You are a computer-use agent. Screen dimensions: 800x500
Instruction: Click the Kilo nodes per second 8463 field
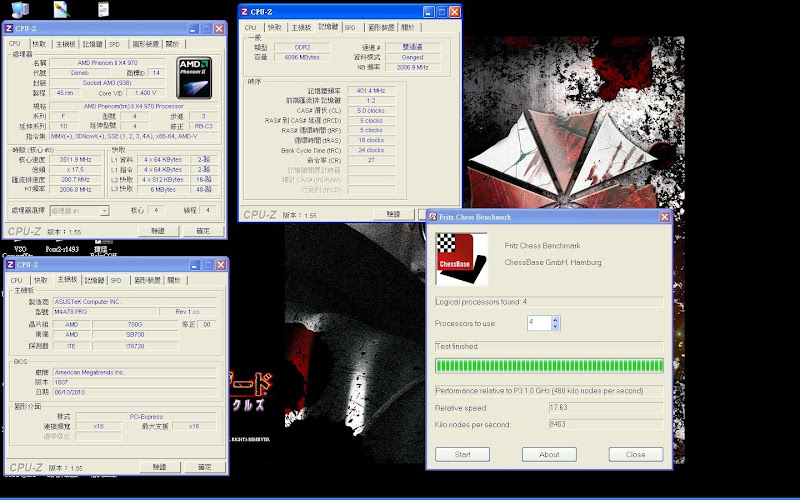coord(606,424)
